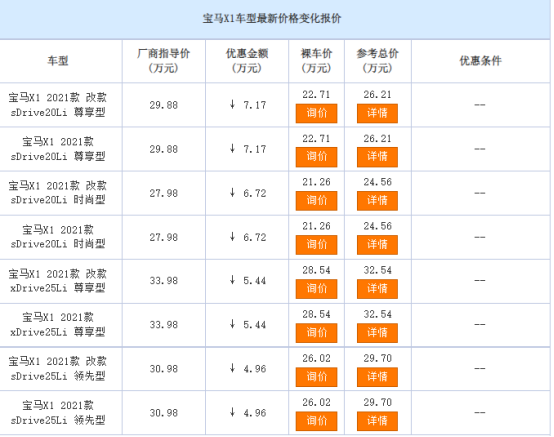Click 询价 for 改款 xDrive25Li 尊享型 row
Image resolution: width=554 pixels, height=437 pixels.
[x=316, y=289]
